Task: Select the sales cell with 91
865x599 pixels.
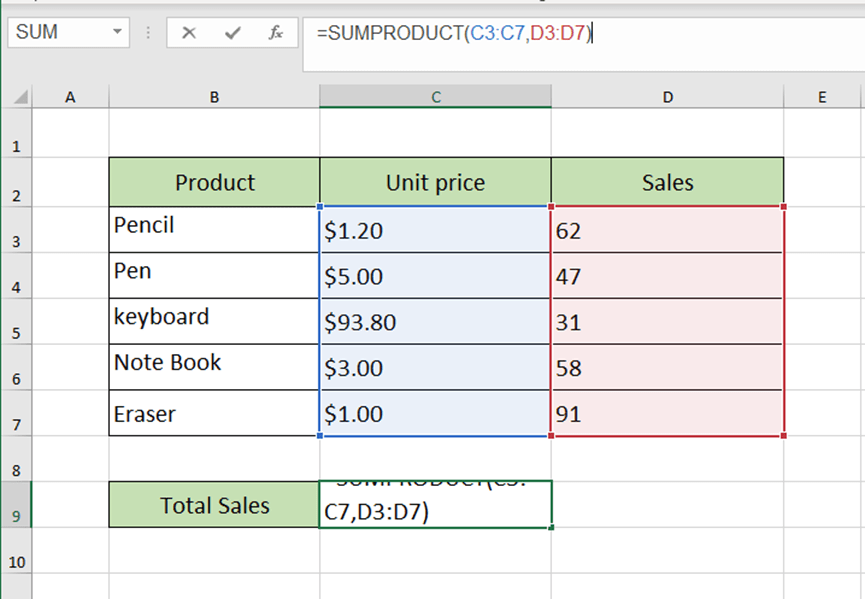Action: click(x=668, y=413)
